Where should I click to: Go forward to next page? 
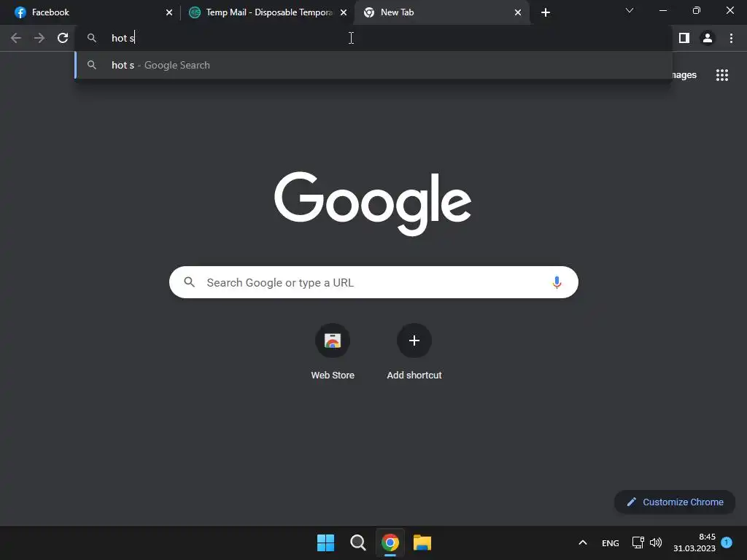39,38
